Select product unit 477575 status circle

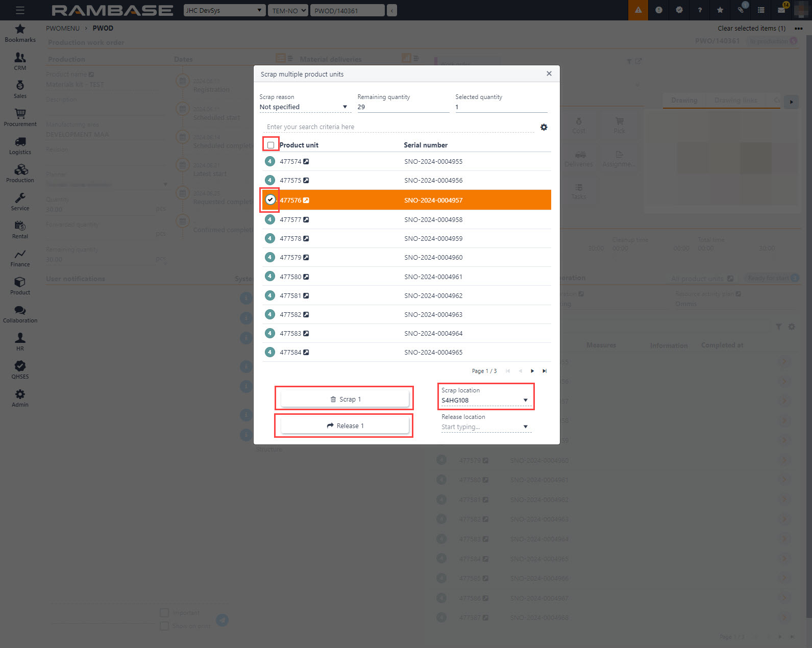click(270, 180)
